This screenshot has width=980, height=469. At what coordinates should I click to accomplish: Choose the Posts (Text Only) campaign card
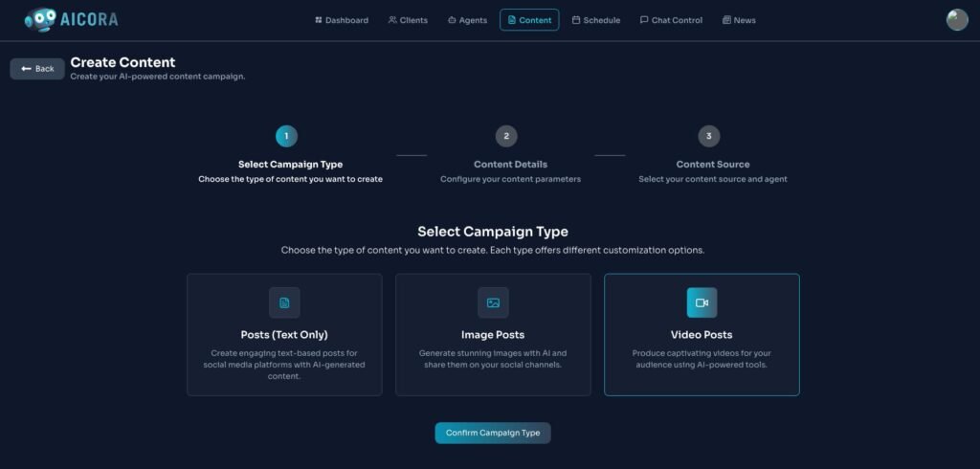[284, 335]
